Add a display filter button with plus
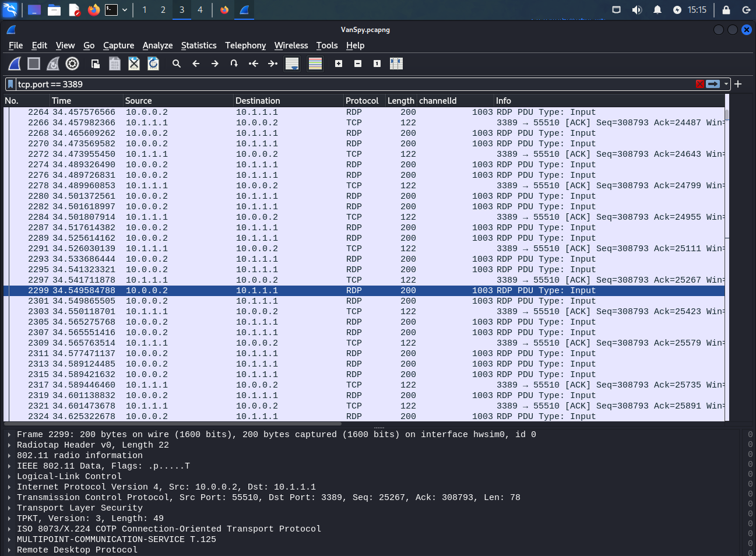The height and width of the screenshot is (556, 756). point(738,84)
